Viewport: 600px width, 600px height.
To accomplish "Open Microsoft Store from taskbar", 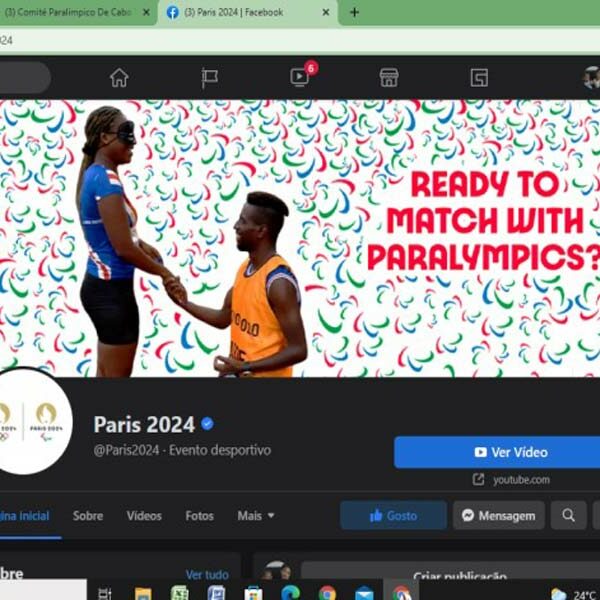I will (253, 593).
